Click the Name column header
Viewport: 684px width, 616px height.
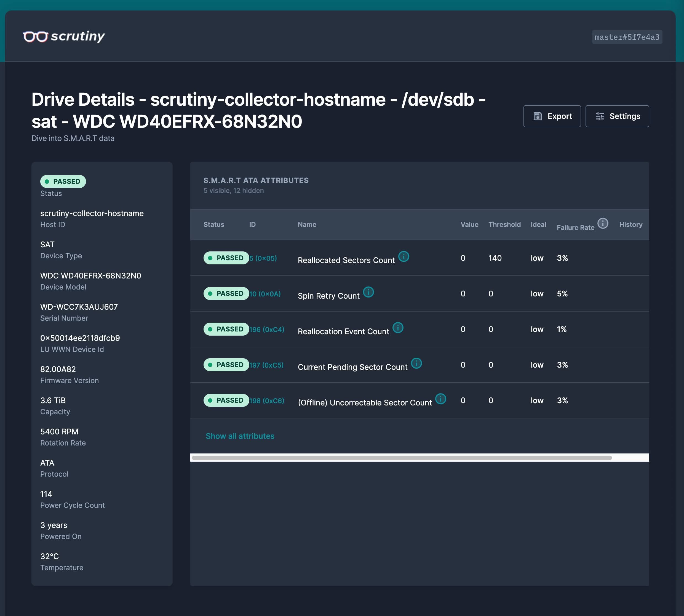pyautogui.click(x=307, y=224)
